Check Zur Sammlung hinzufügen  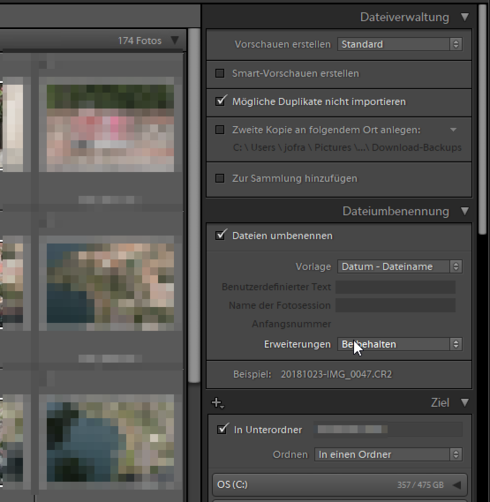tap(220, 178)
